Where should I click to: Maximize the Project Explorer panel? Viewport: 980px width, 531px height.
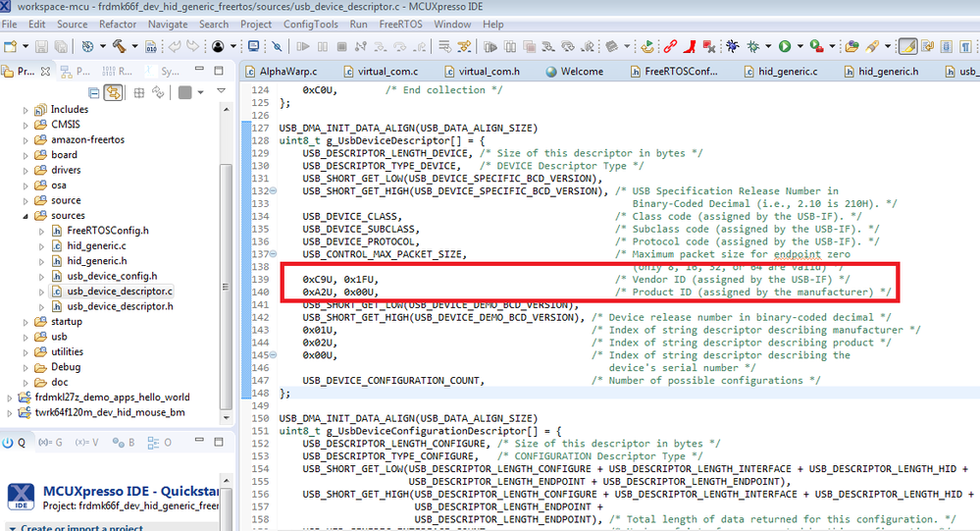(219, 70)
